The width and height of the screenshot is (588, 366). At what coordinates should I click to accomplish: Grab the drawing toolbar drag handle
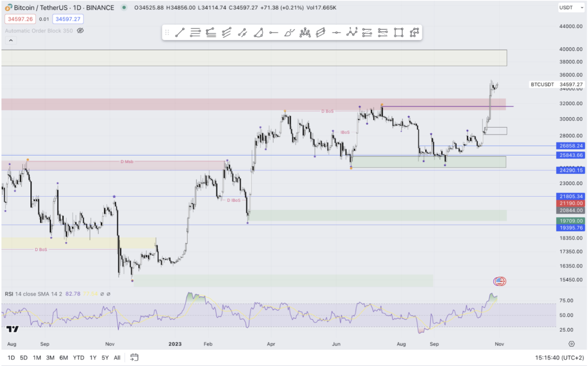tap(167, 33)
